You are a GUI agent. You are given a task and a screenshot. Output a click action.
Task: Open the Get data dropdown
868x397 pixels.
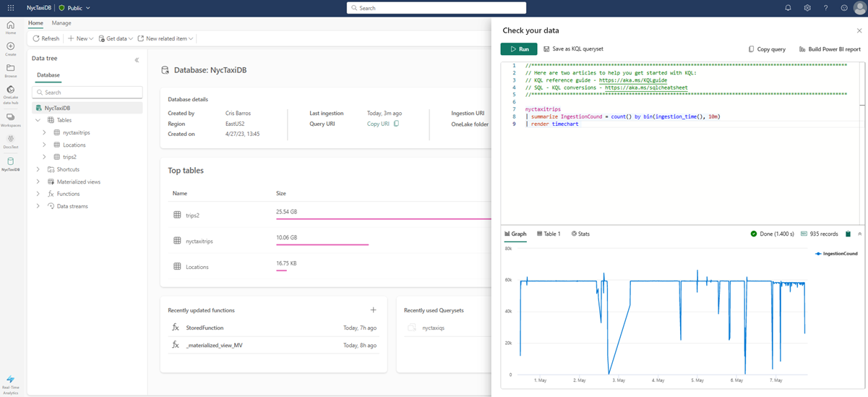click(x=116, y=38)
